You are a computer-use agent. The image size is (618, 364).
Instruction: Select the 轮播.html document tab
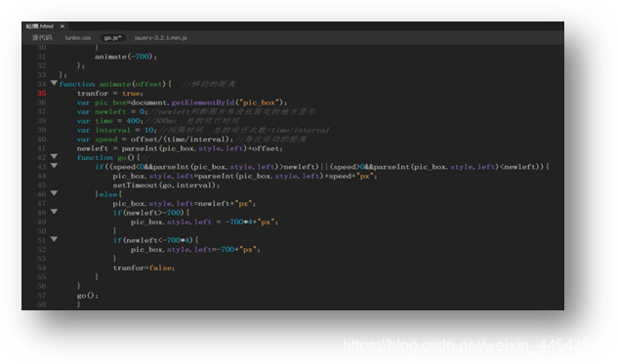(x=39, y=26)
